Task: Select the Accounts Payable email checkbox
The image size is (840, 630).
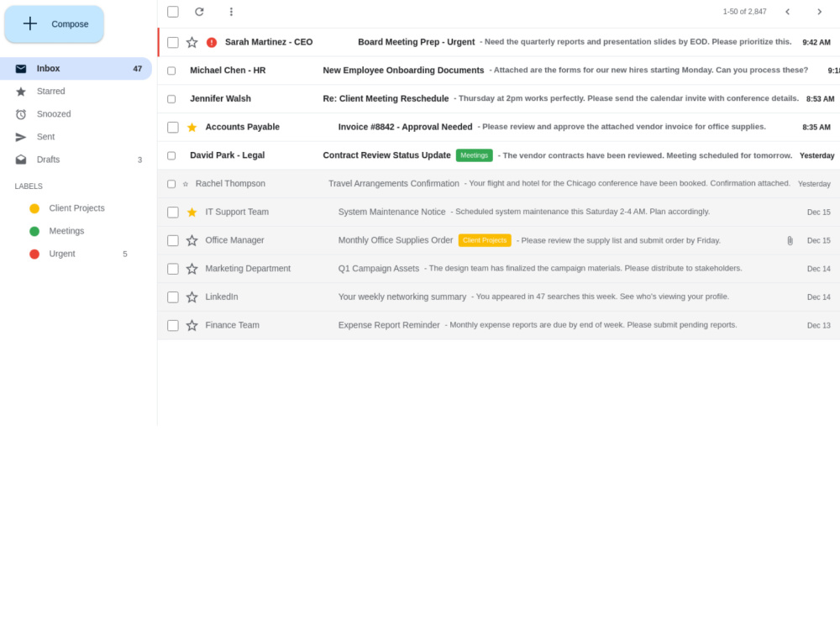Action: (173, 127)
